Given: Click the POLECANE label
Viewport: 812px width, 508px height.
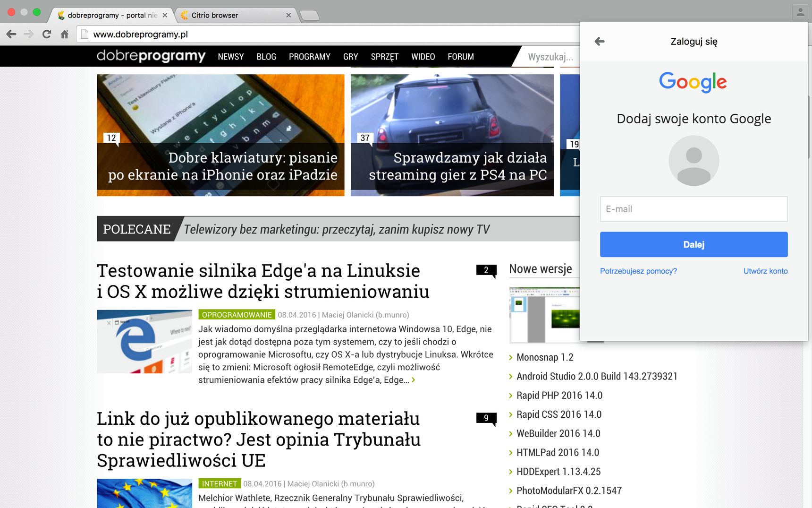Looking at the screenshot, I should point(136,229).
